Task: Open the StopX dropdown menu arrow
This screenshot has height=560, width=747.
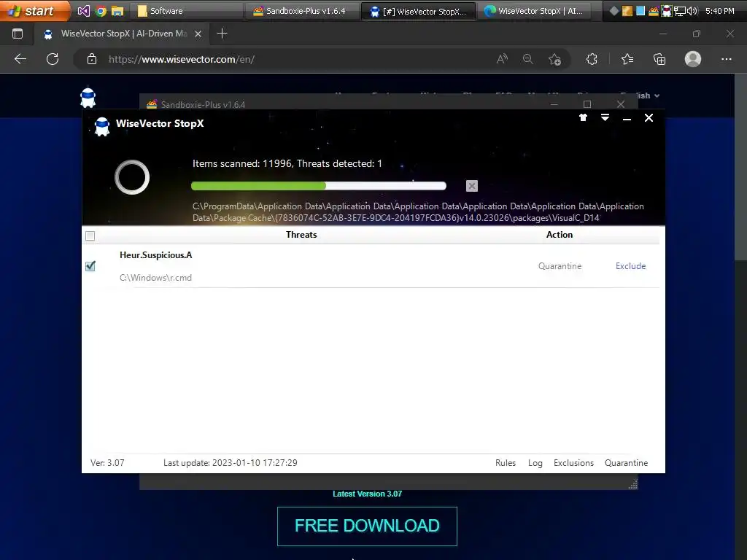Action: (x=605, y=117)
